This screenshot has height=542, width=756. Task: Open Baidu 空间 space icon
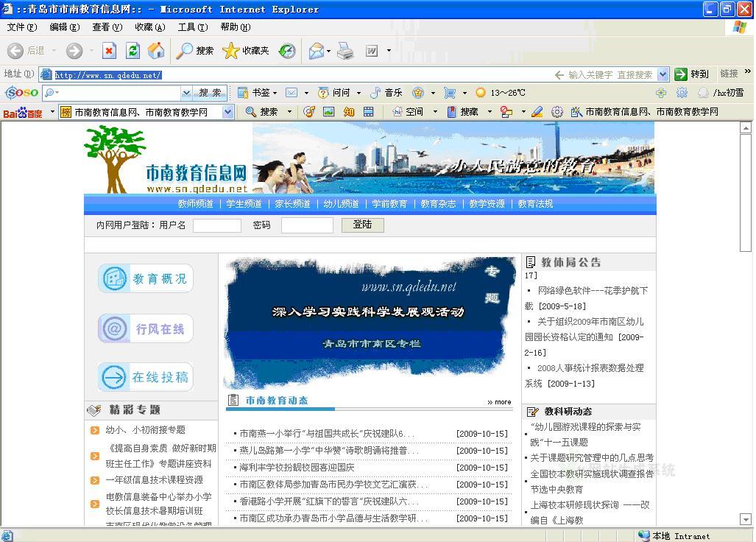[398, 112]
